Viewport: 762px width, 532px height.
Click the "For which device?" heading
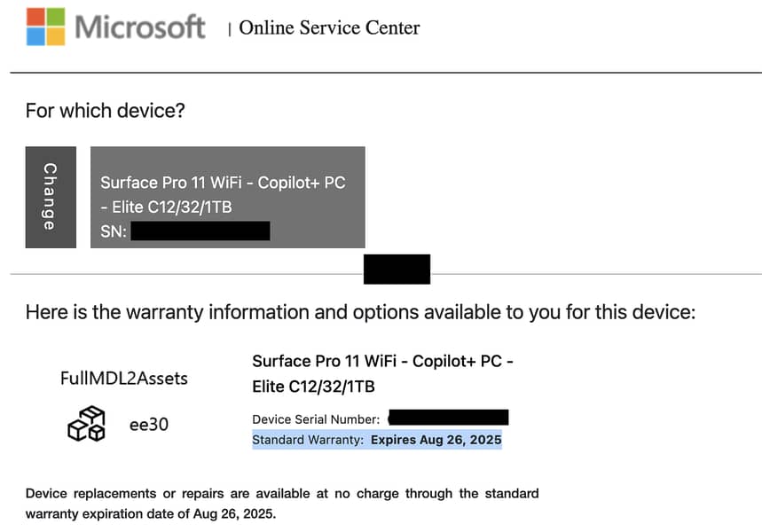coord(106,111)
